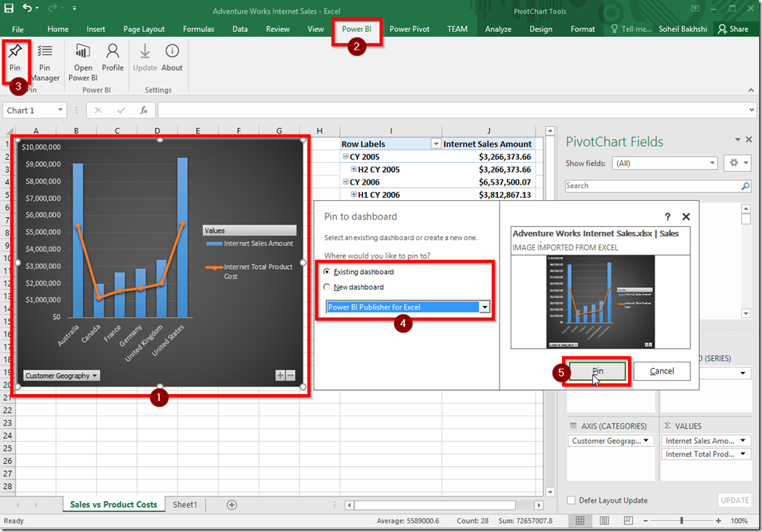Click the Undo arrow icon

(28, 7)
